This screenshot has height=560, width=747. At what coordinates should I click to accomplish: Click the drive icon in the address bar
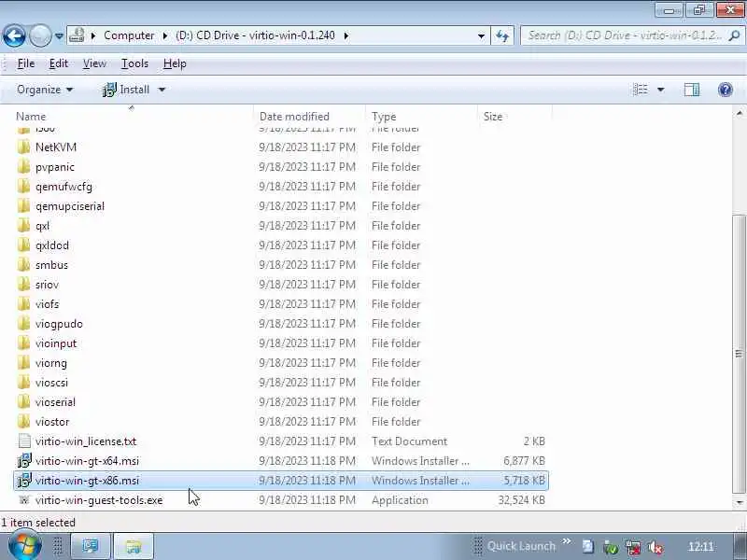point(77,35)
